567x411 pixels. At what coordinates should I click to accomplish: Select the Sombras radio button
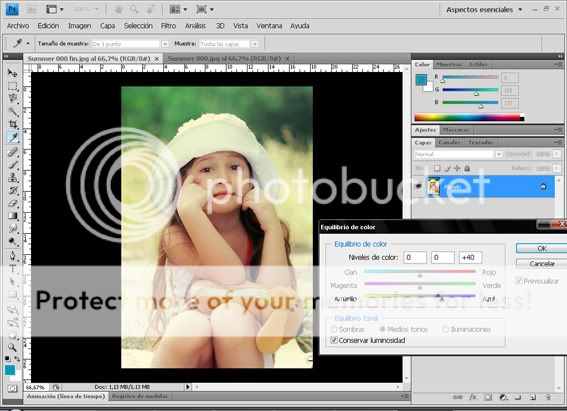click(x=334, y=329)
